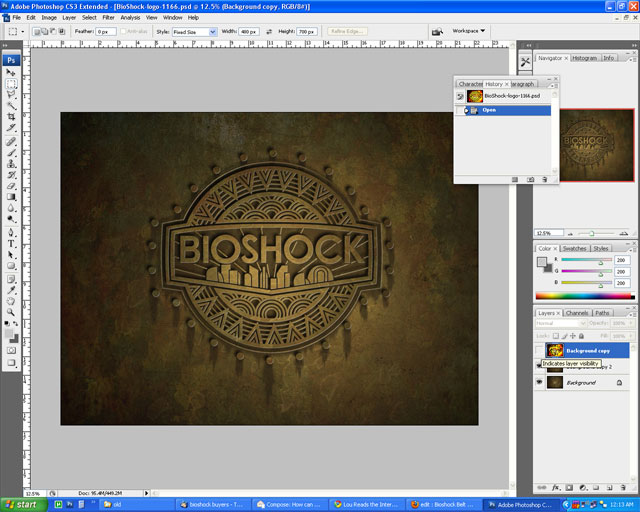Select the Pen tool
Image resolution: width=640 pixels, height=512 pixels.
pos(11,233)
